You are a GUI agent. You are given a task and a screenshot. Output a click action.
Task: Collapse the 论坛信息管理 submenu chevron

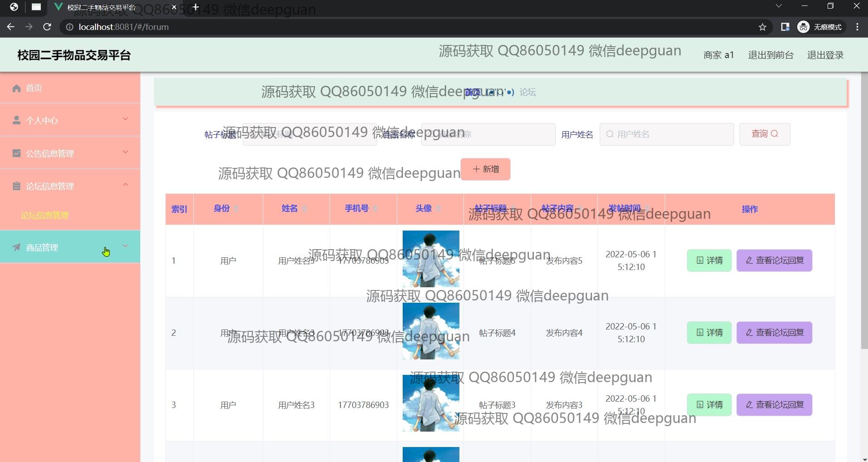click(125, 185)
